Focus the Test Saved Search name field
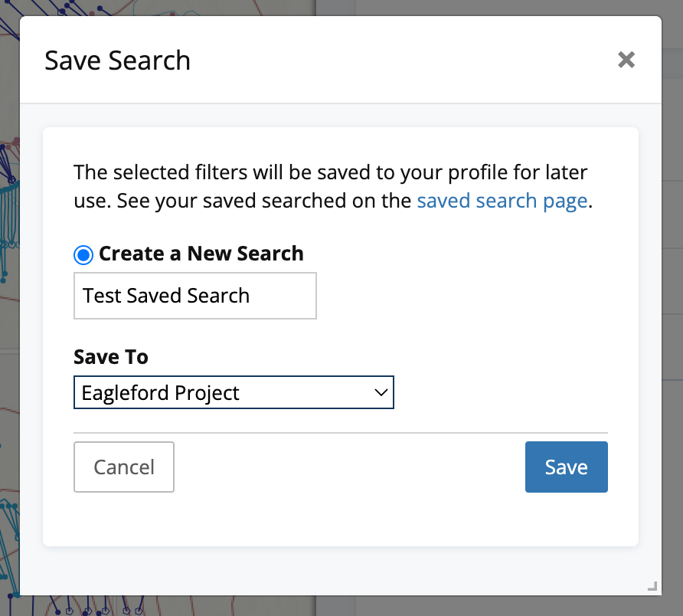This screenshot has height=616, width=683. pyautogui.click(x=195, y=296)
